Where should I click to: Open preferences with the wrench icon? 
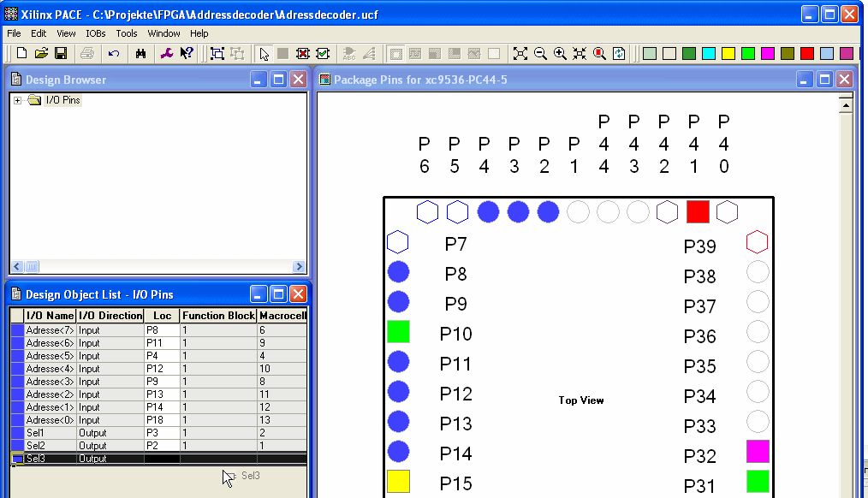(x=167, y=53)
